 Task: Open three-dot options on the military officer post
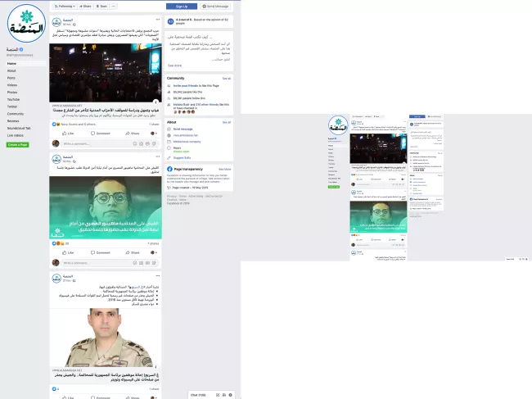(x=158, y=276)
